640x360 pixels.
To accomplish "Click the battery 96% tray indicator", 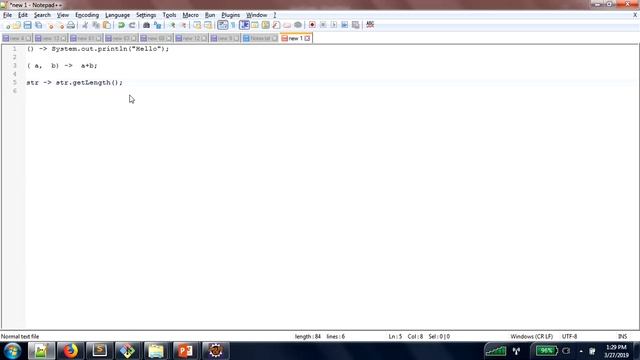I will tap(546, 351).
